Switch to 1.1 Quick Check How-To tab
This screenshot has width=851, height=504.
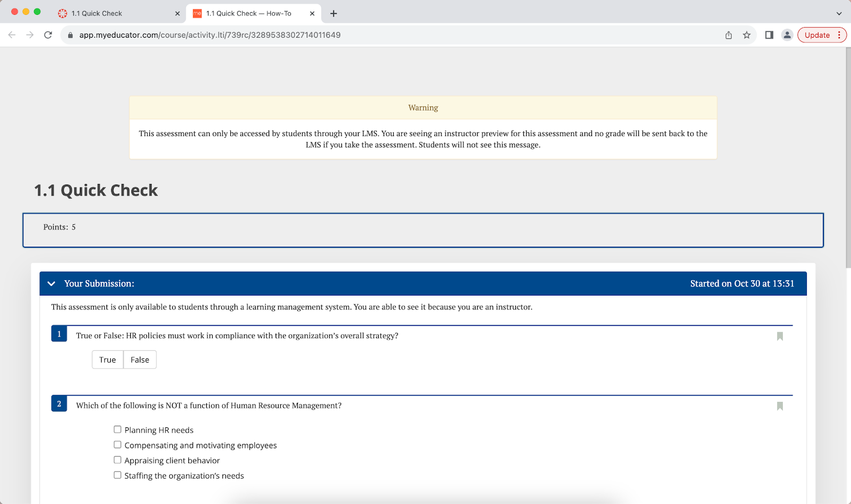click(253, 13)
